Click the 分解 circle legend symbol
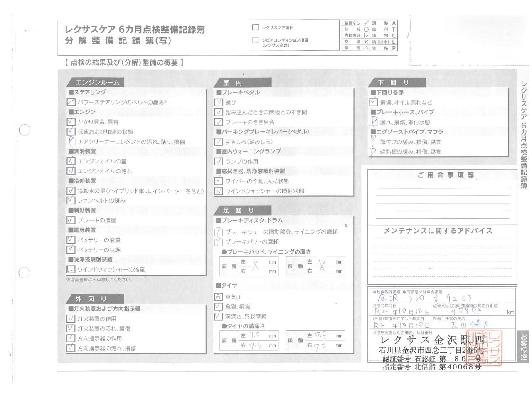This screenshot has height=399, width=532. [366, 30]
